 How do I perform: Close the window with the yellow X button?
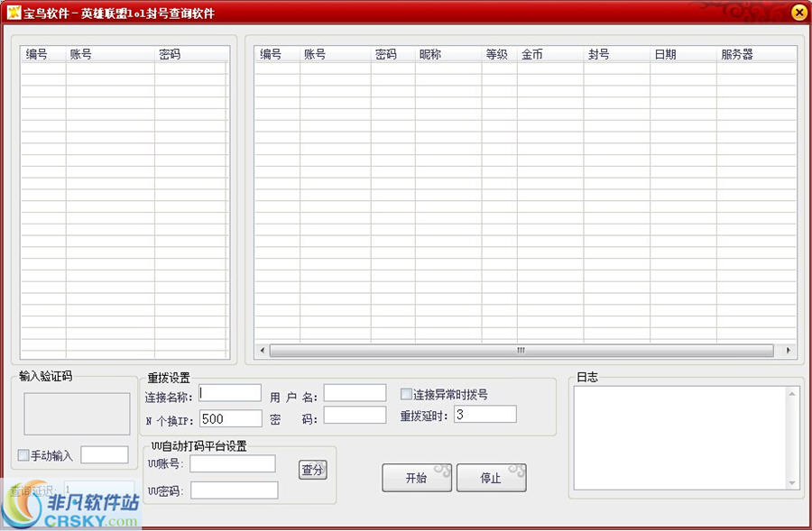point(798,13)
